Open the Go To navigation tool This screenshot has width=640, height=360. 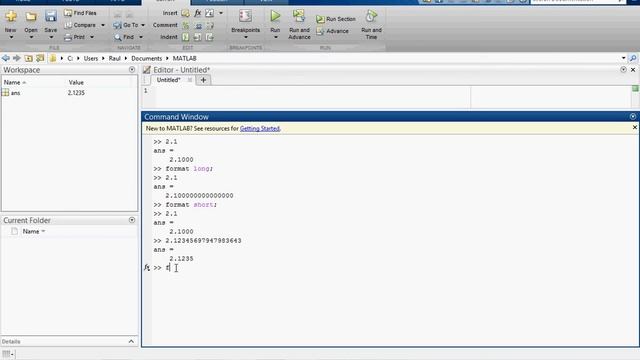coord(126,25)
